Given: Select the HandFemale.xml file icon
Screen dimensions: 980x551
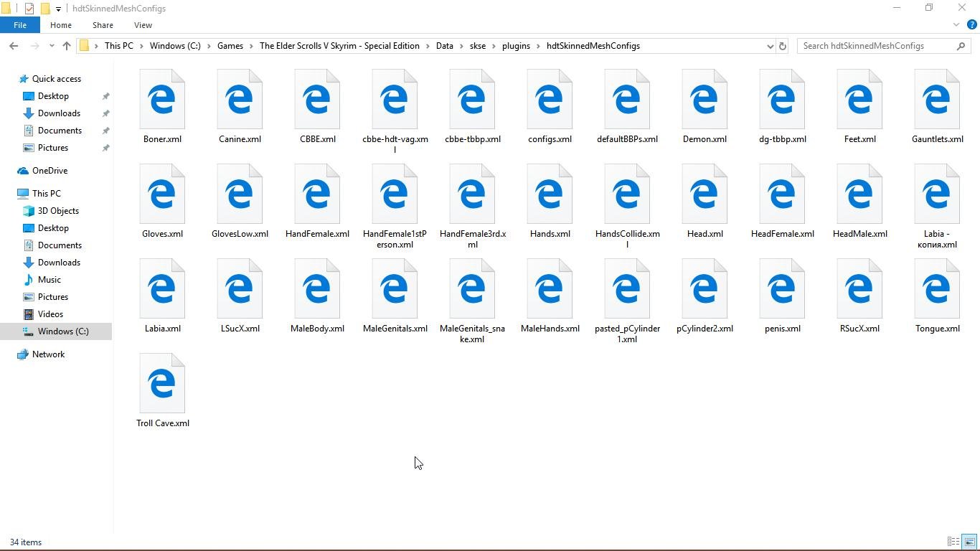Looking at the screenshot, I should 317,194.
